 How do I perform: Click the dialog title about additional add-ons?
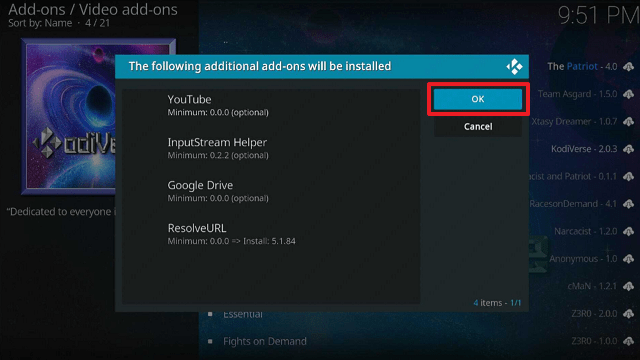tap(260, 66)
